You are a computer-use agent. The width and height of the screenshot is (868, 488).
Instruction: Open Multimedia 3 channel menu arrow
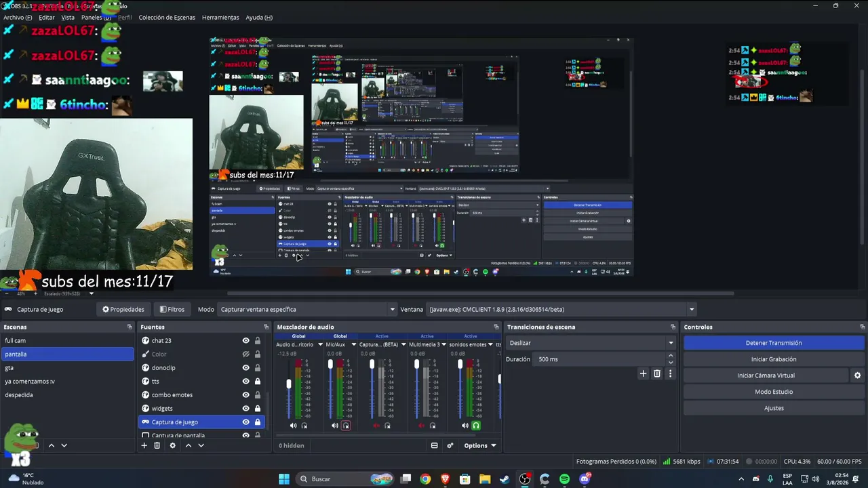click(x=444, y=344)
